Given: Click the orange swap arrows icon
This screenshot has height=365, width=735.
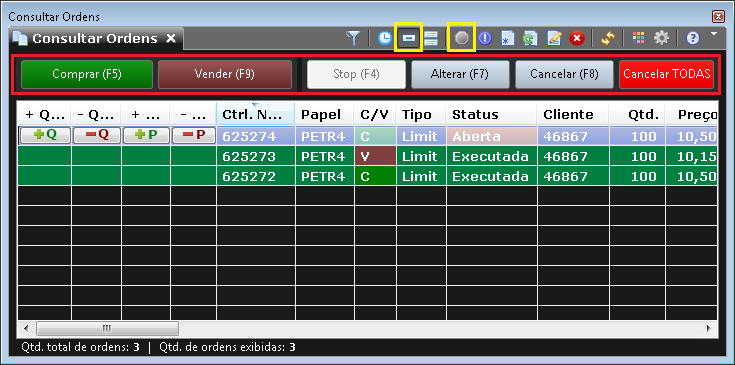Looking at the screenshot, I should [608, 38].
